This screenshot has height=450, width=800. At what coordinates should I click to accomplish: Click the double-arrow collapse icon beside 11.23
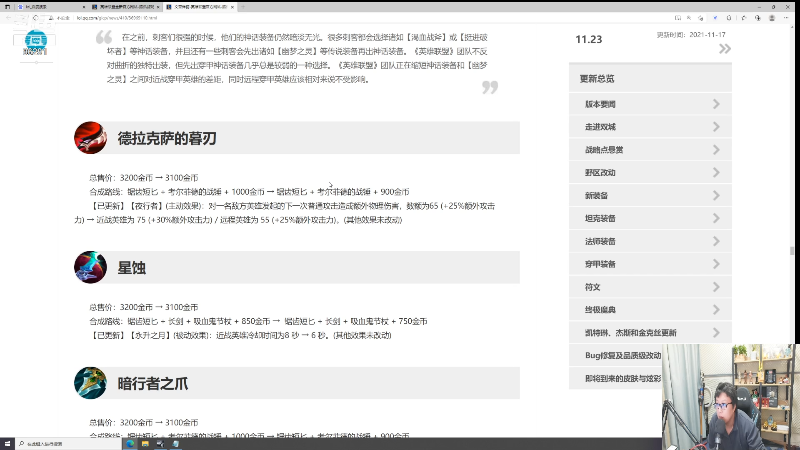(x=724, y=49)
